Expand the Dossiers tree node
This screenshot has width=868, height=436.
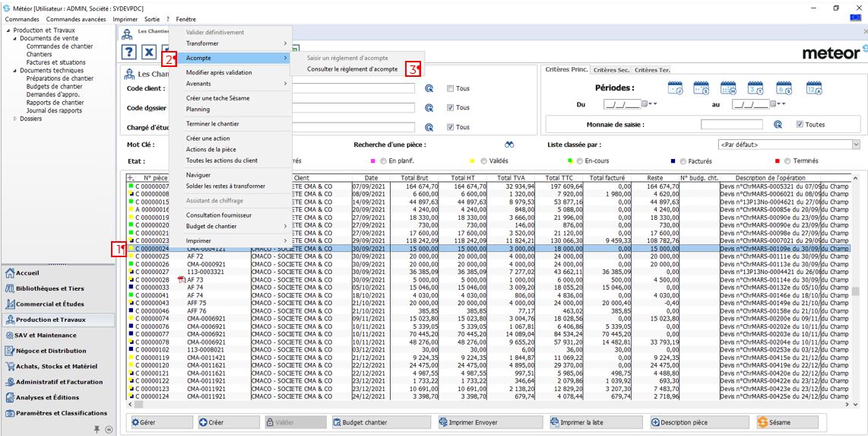15,119
